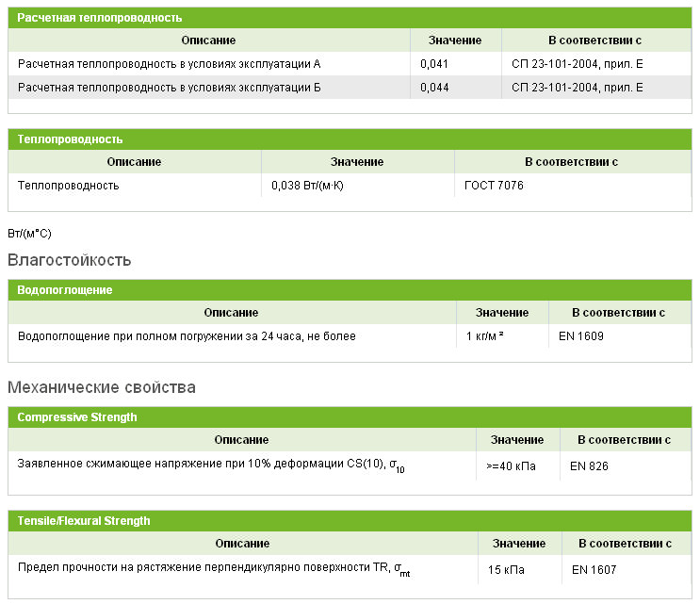Click the 'Вт/(м*С)' footnote text

29,232
